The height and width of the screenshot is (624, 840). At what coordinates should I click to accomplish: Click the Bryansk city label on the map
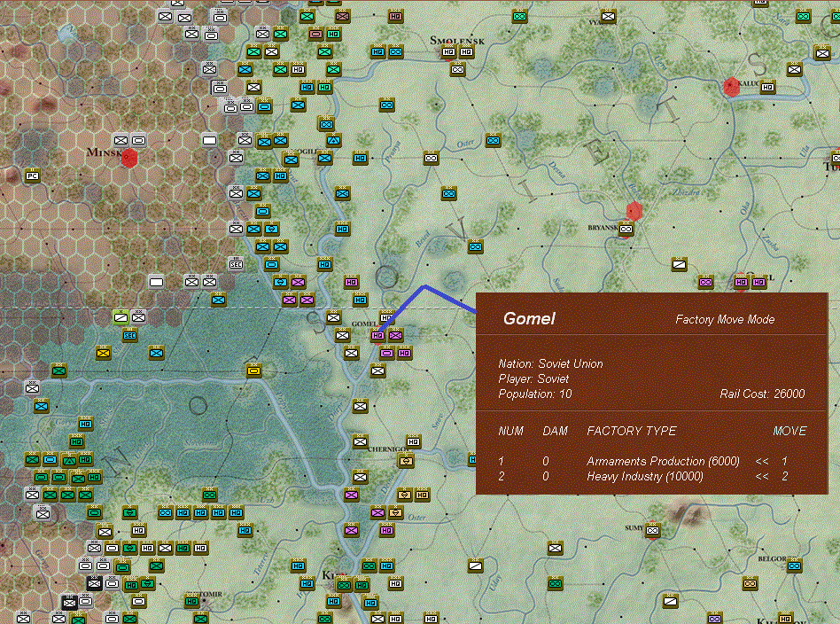(x=603, y=228)
